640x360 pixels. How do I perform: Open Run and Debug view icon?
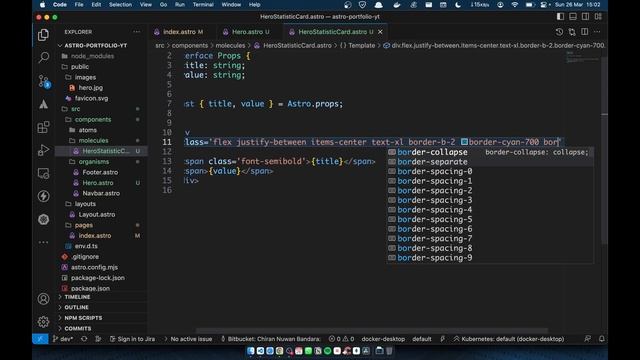point(43,150)
